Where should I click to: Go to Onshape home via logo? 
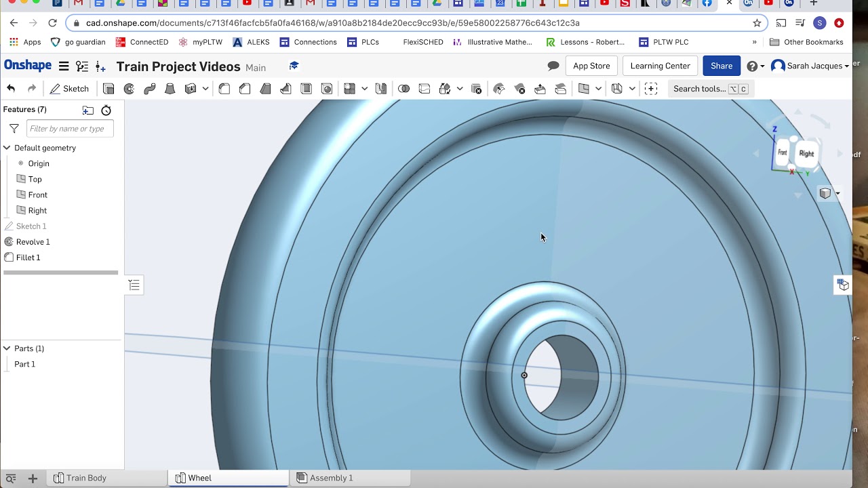coord(28,65)
